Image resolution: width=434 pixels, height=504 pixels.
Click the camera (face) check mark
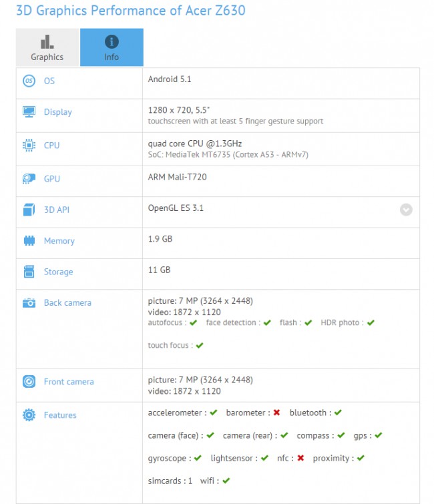click(x=210, y=435)
